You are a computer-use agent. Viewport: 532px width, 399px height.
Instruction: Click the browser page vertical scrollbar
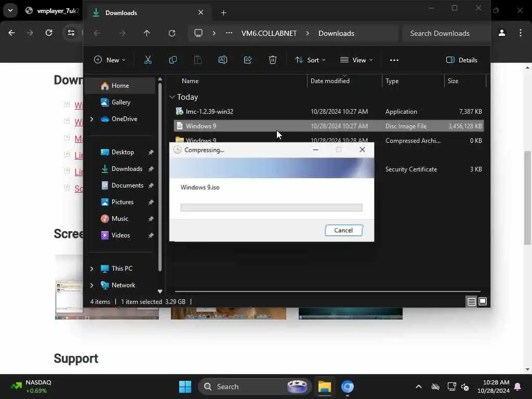(x=527, y=197)
